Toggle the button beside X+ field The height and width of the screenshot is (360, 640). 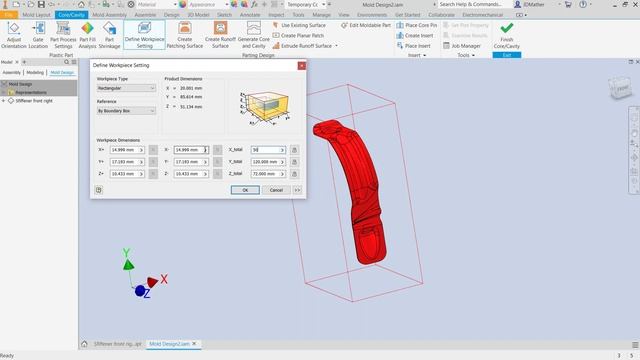coord(153,150)
